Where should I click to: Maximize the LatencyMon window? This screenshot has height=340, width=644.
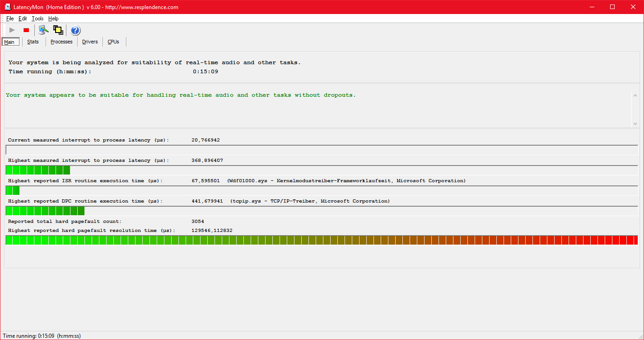(612, 7)
